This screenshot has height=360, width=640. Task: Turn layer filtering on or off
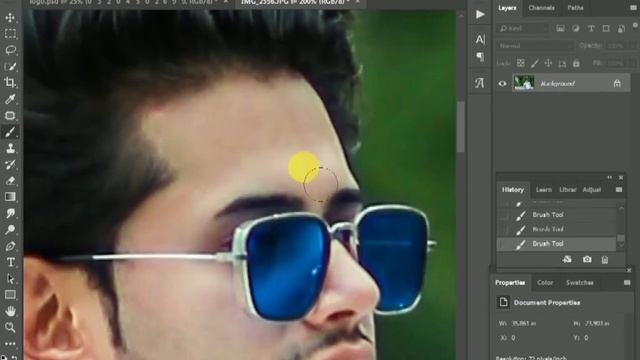pyautogui.click(x=636, y=25)
